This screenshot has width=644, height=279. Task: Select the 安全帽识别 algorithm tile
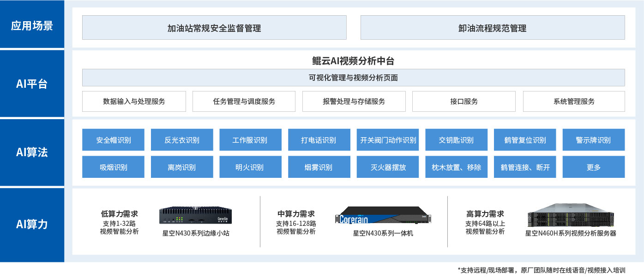pos(113,139)
